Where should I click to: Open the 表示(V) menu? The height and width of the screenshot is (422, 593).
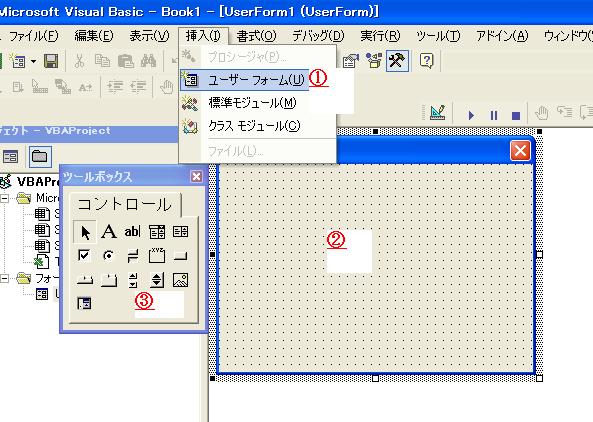pyautogui.click(x=149, y=36)
